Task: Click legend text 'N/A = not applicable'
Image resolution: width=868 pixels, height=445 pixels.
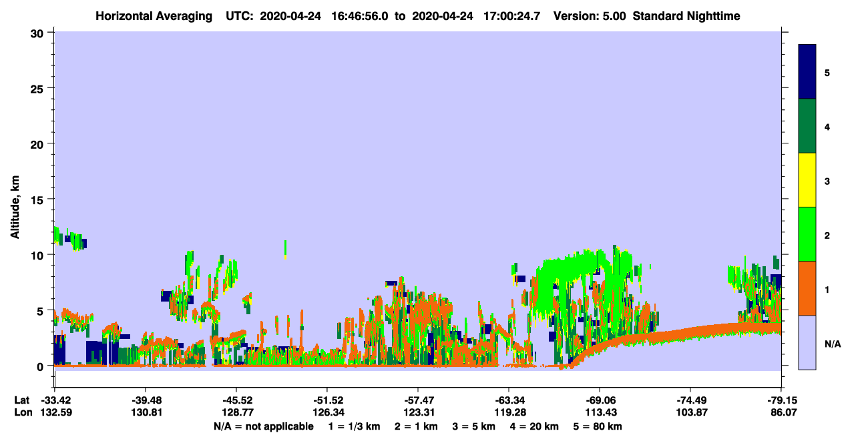Action: (264, 426)
